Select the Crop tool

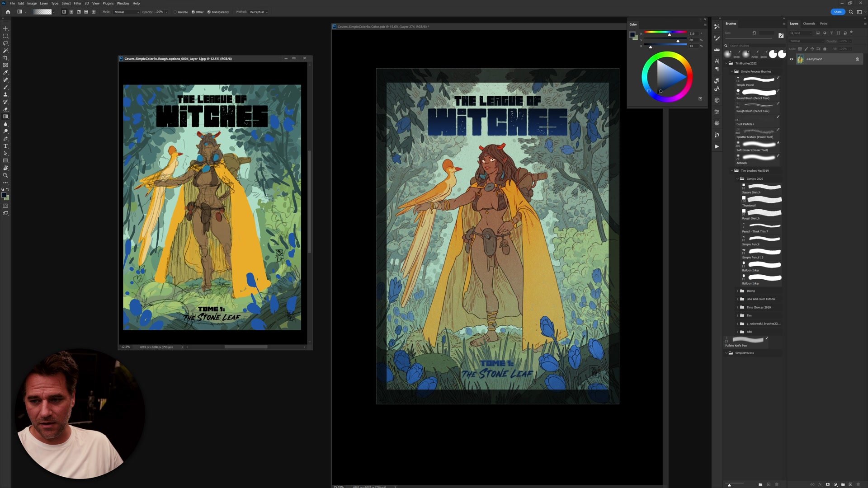pos(5,58)
